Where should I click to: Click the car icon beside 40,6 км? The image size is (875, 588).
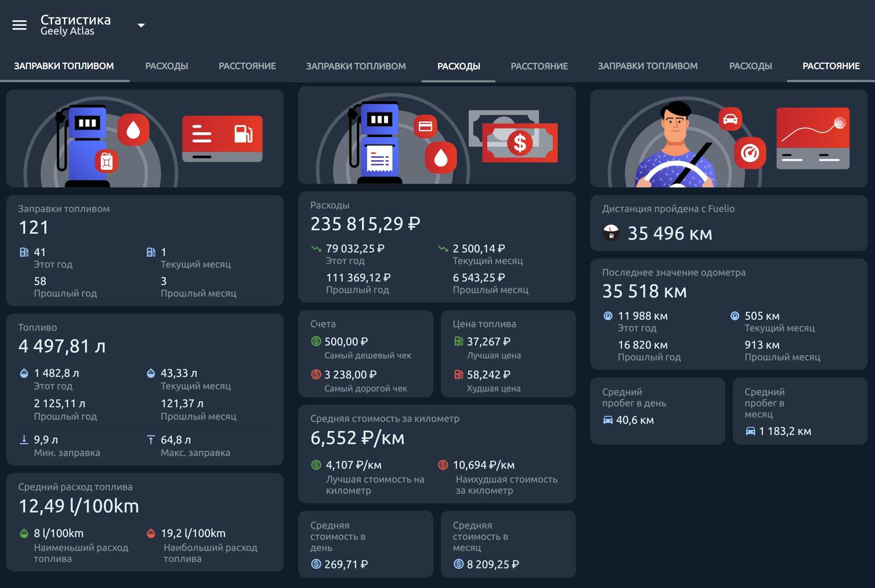(x=608, y=420)
